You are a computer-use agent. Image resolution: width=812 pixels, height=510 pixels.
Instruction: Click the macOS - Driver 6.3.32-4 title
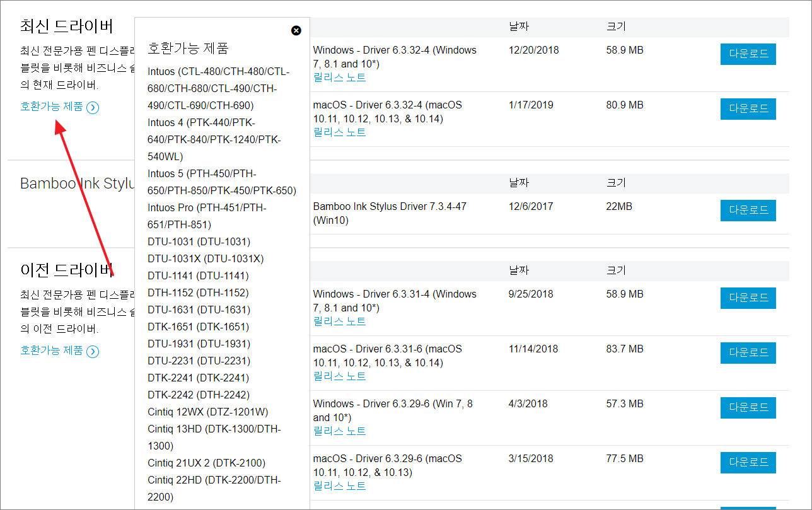[x=388, y=112]
